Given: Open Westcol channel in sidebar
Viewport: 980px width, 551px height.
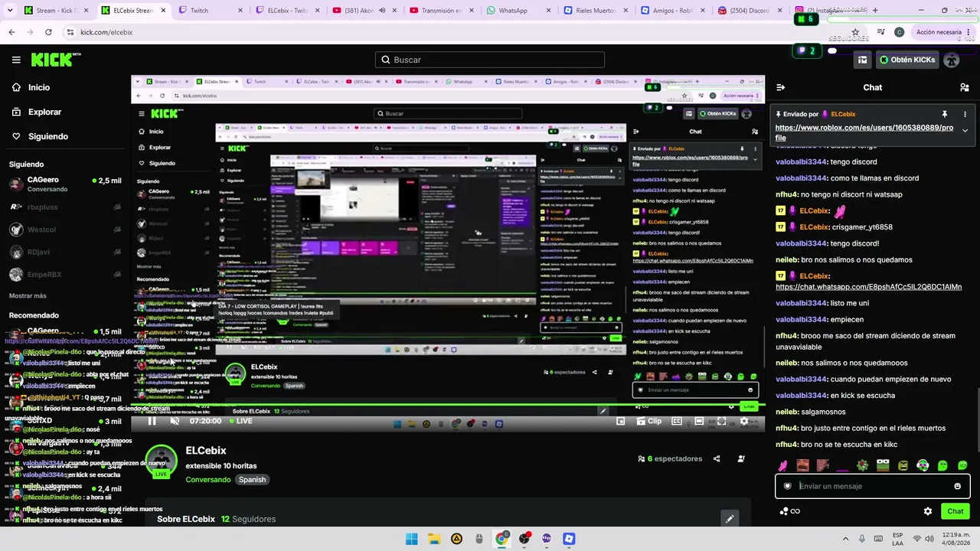Looking at the screenshot, I should [65, 230].
